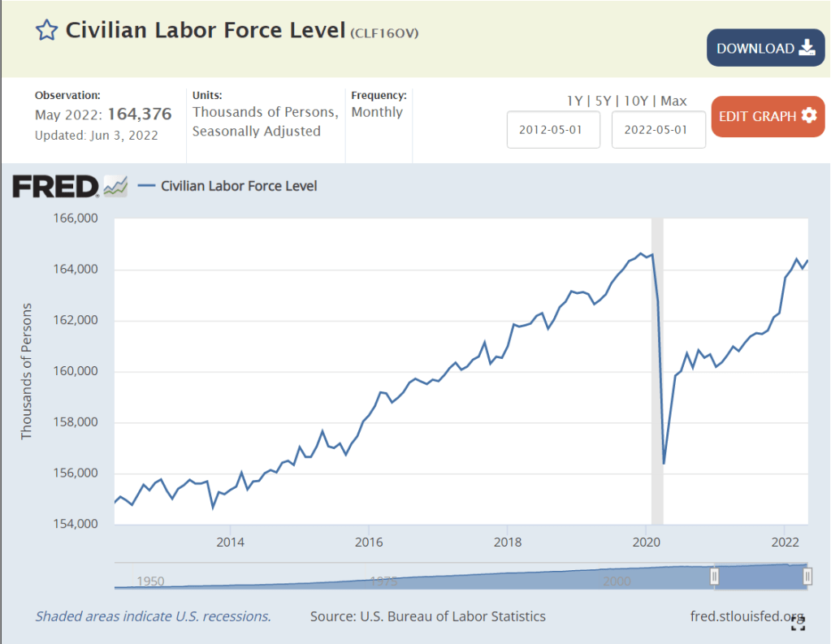This screenshot has width=831, height=644.
Task: Click the end date field 2022-05-01
Action: tap(658, 130)
